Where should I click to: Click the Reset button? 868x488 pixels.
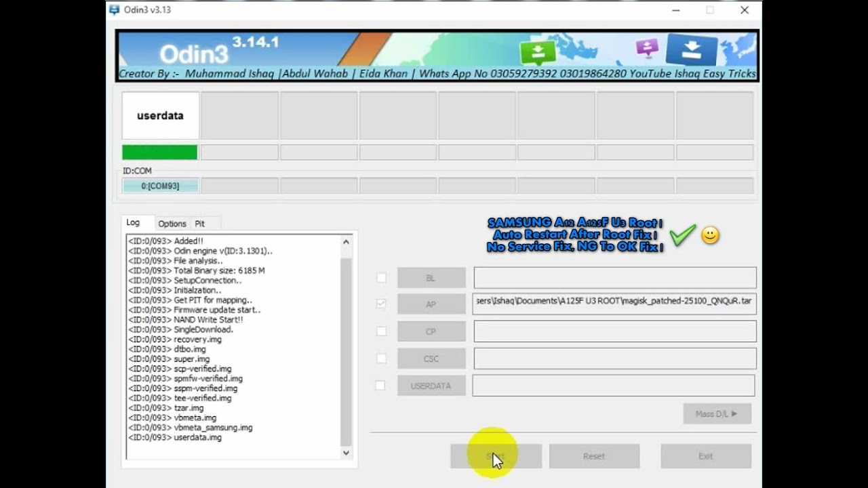pos(594,456)
